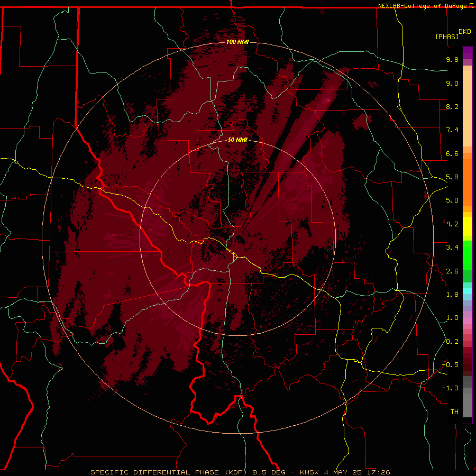Image resolution: width=476 pixels, height=476 pixels.
Task: Click the -1.3 colorbar value
Action: point(450,388)
